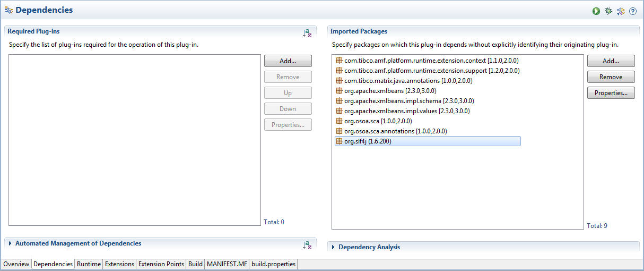Select the Dependencies tab
Screen dimensions: 644x271
click(x=53, y=264)
